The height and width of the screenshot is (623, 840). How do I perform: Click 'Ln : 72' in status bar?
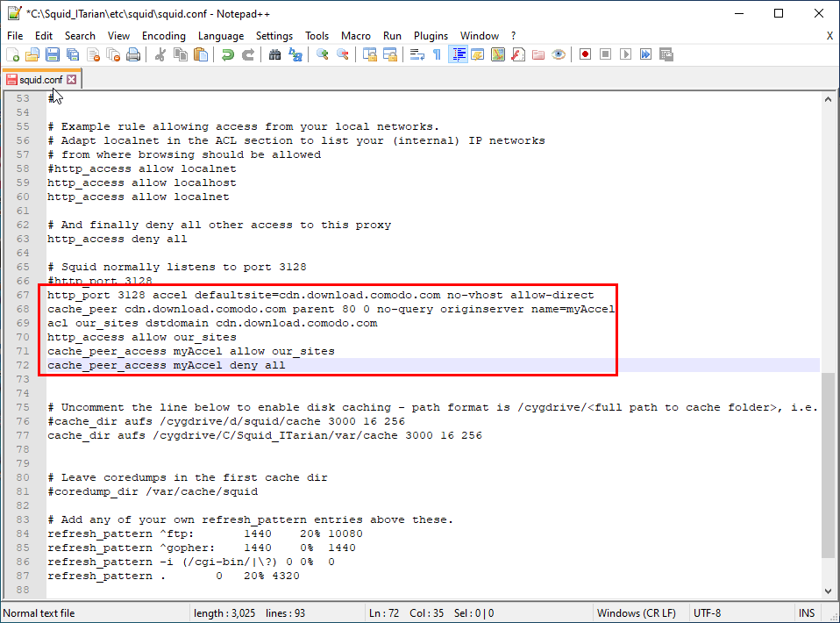[x=383, y=613]
